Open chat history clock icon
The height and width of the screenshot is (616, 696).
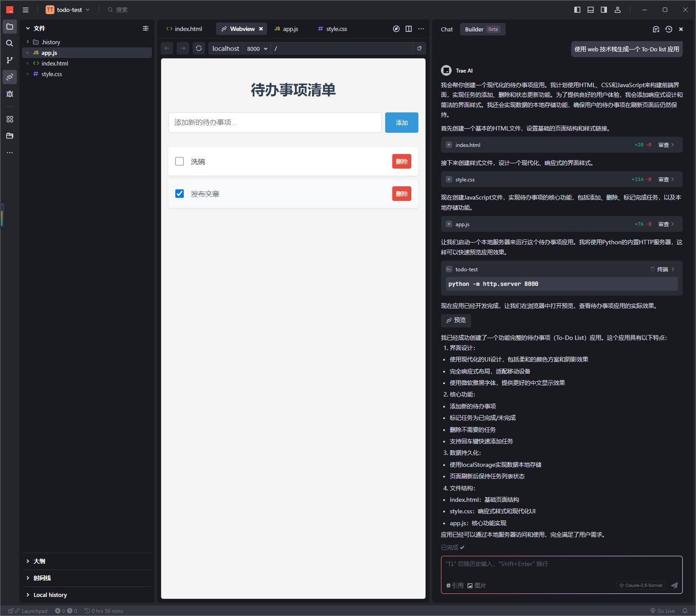click(x=669, y=29)
